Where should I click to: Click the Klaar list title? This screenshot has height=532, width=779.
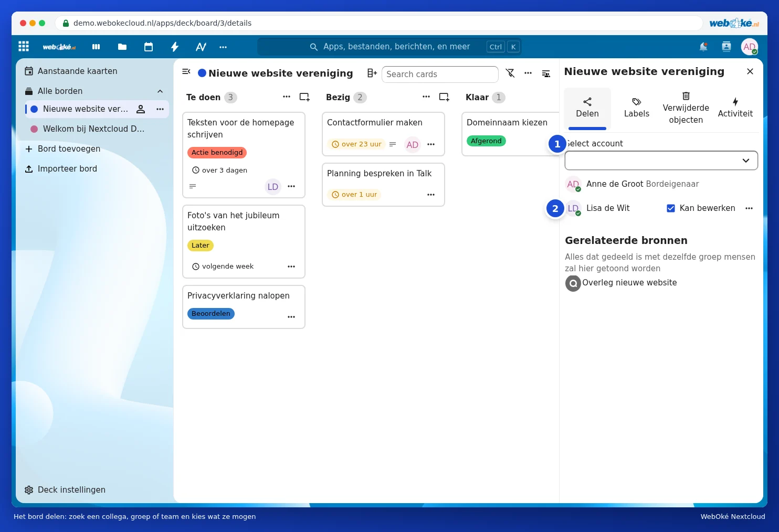click(477, 97)
